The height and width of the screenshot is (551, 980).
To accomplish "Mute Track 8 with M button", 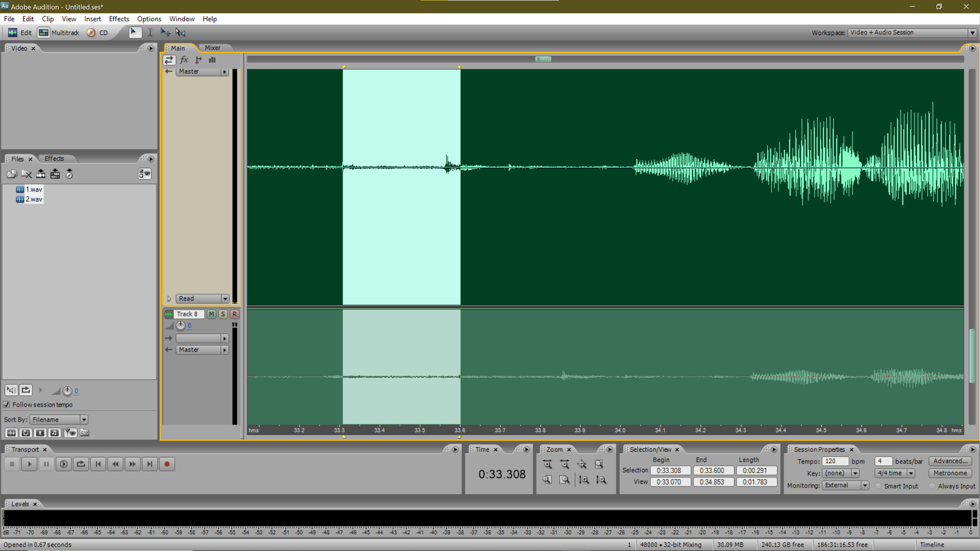I will (212, 314).
